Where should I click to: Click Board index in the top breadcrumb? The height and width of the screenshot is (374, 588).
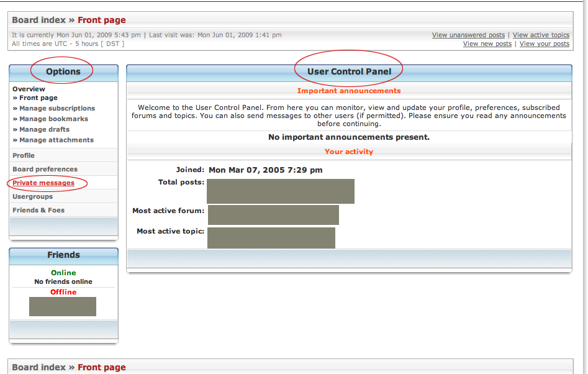pos(38,21)
